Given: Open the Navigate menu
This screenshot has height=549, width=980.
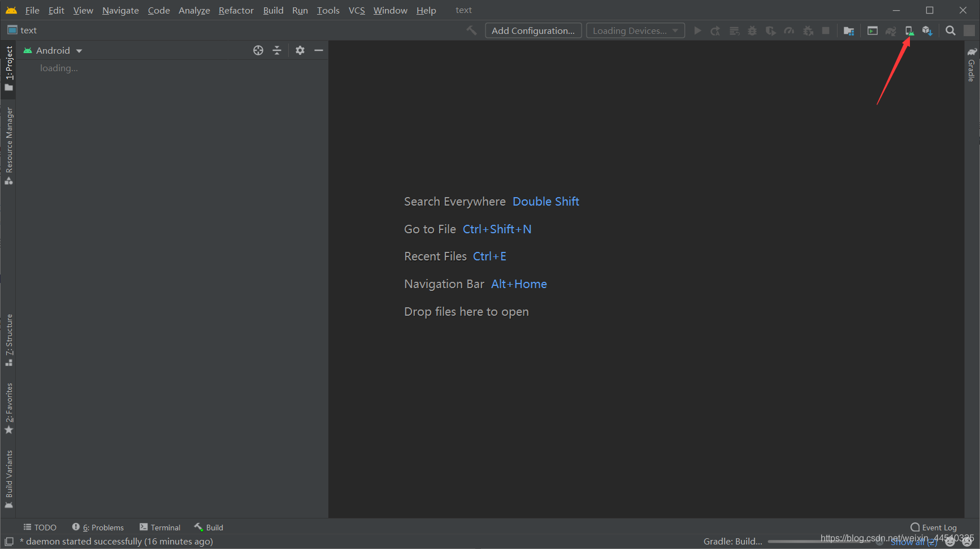Looking at the screenshot, I should point(120,10).
